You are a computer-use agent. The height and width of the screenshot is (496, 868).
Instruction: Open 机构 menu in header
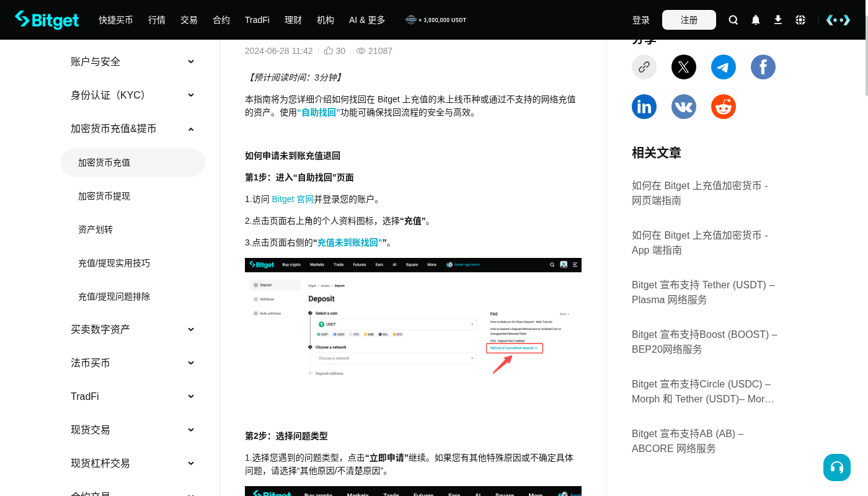click(x=325, y=20)
